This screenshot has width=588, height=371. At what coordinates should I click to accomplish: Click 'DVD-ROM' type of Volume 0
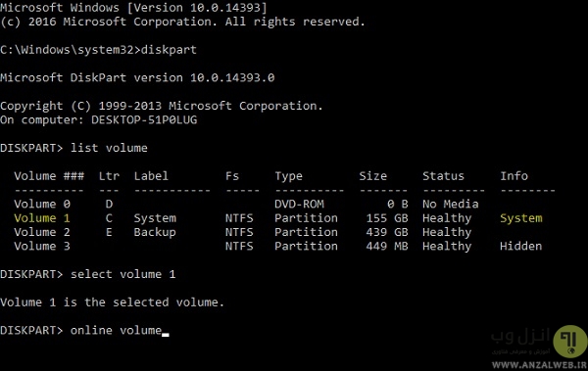(299, 205)
